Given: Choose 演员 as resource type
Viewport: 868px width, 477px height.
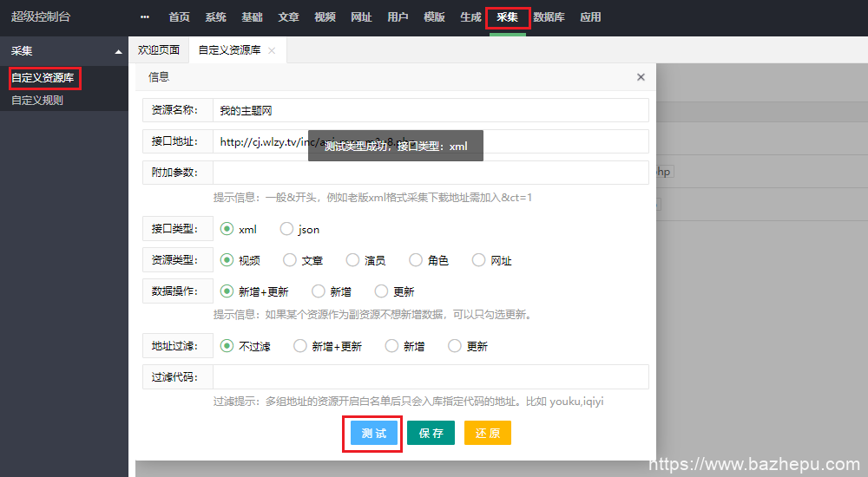Looking at the screenshot, I should [x=352, y=260].
